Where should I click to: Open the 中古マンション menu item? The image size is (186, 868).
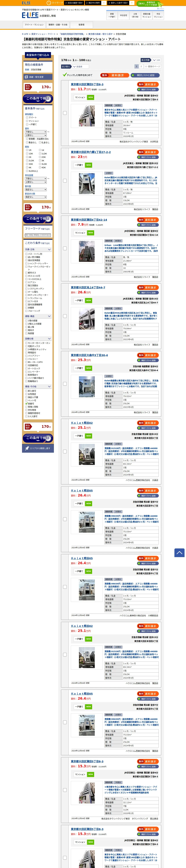[x=158, y=15]
